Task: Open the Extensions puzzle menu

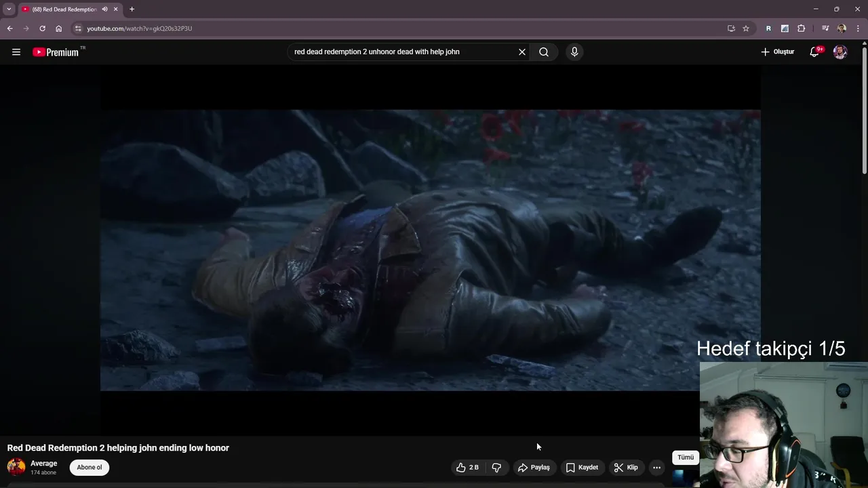Action: (801, 28)
